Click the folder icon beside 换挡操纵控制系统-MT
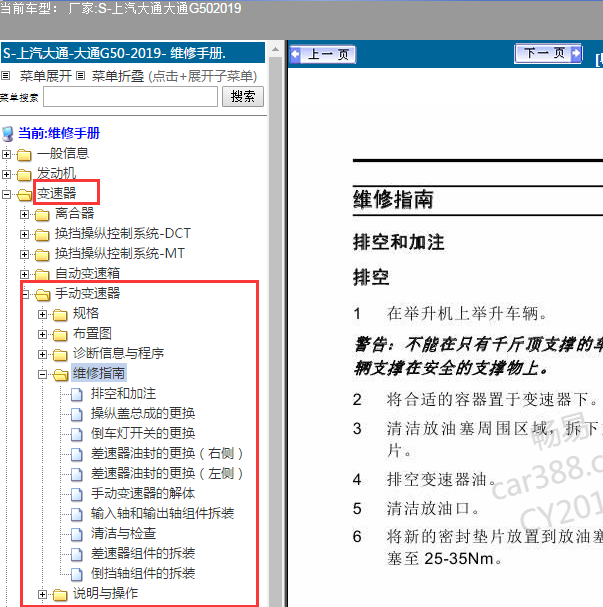 (42, 255)
